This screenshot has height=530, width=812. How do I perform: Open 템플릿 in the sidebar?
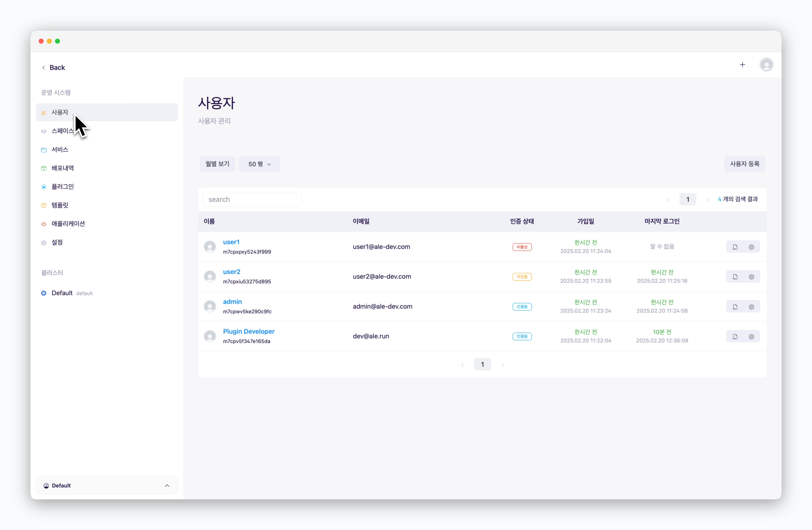pyautogui.click(x=107, y=205)
